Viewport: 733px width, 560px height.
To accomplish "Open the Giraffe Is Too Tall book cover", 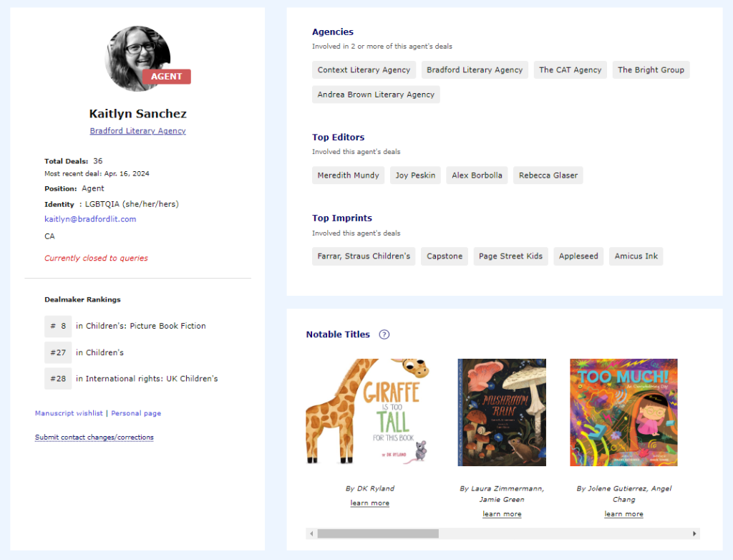I will point(369,412).
